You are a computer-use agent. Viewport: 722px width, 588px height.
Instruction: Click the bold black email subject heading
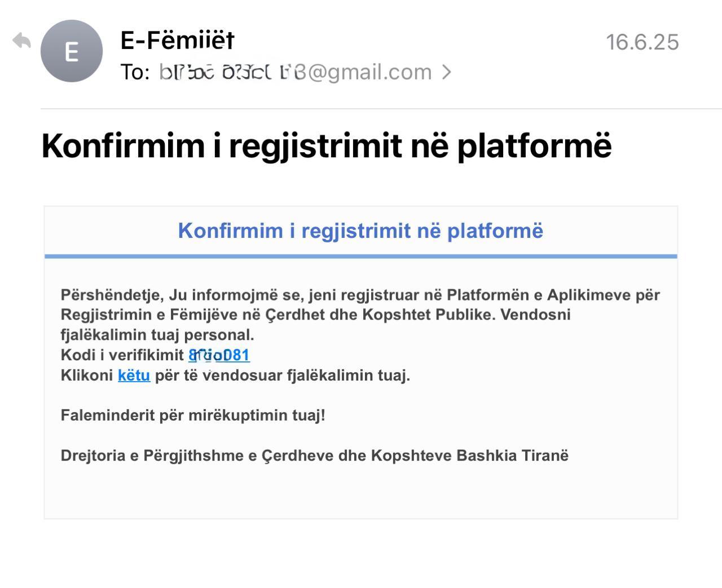tap(326, 145)
